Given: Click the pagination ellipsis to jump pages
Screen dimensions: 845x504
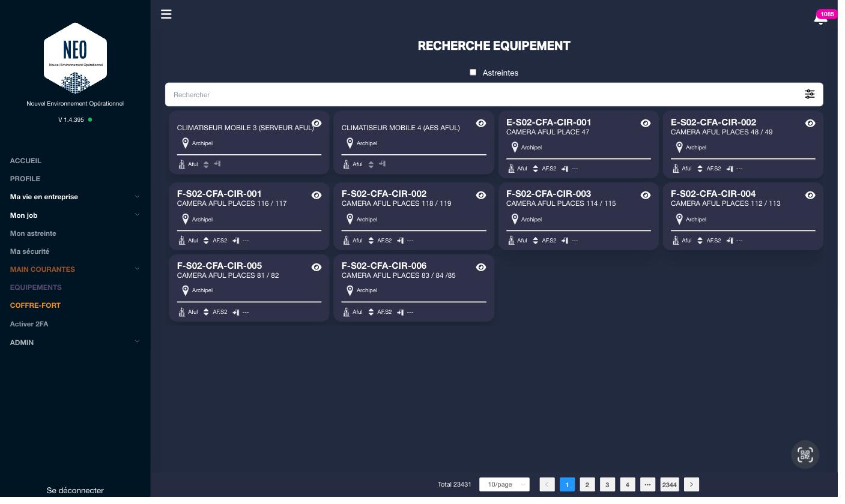Looking at the screenshot, I should coord(647,485).
